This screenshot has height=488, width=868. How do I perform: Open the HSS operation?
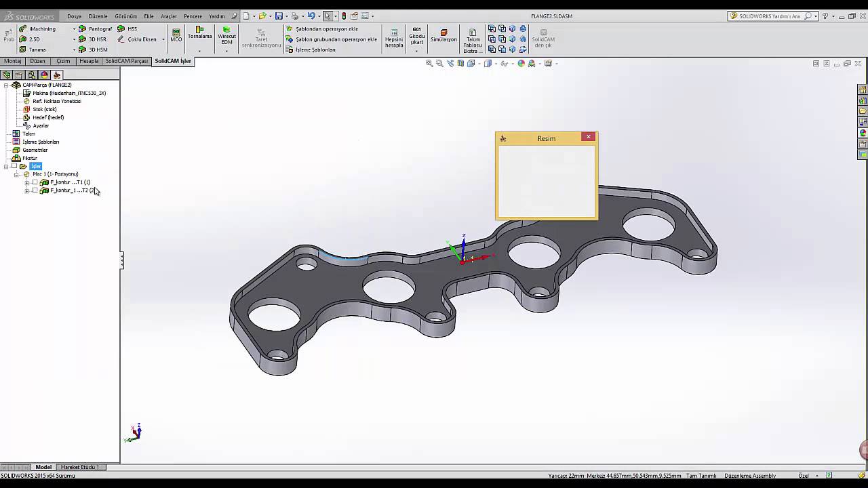(x=127, y=29)
